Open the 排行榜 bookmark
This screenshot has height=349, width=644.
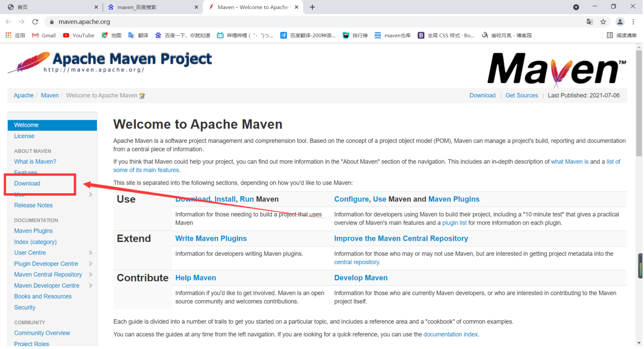coord(355,35)
